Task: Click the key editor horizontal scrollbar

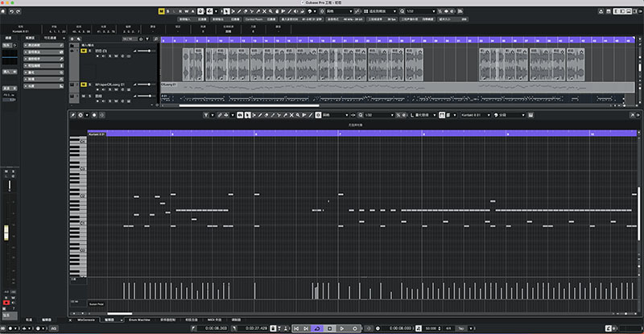Action: click(119, 314)
